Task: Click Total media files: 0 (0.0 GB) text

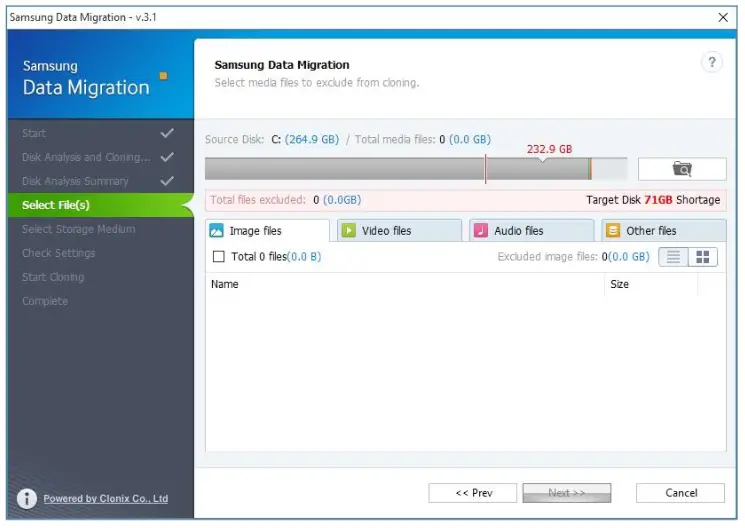Action: 422,139
